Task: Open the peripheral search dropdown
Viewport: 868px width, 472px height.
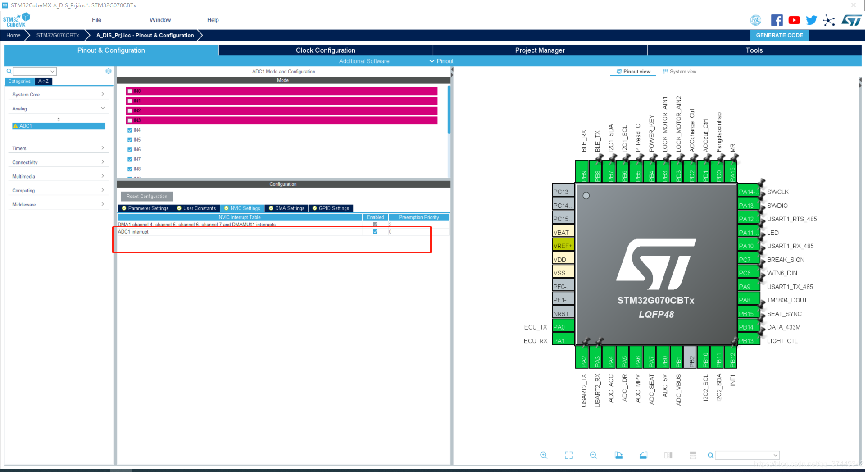Action: (x=52, y=71)
